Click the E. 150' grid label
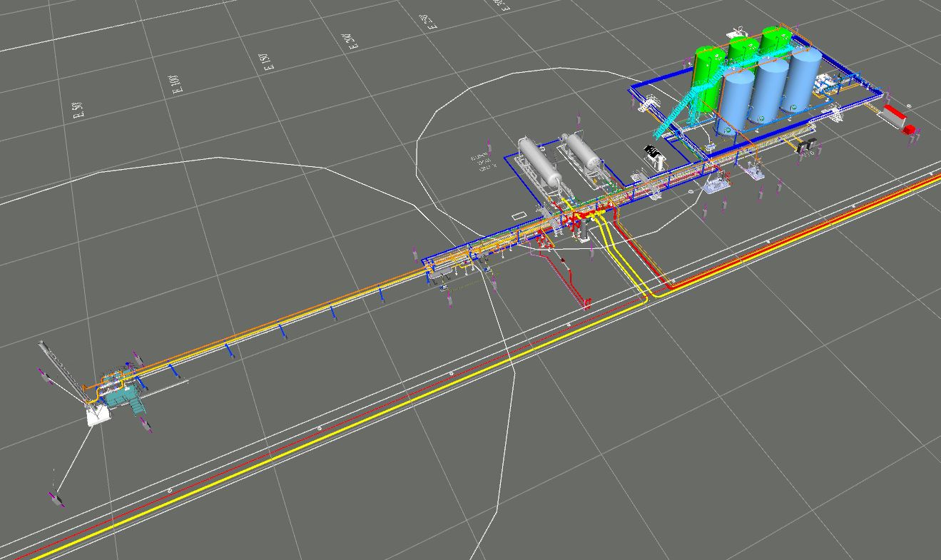 (269, 61)
